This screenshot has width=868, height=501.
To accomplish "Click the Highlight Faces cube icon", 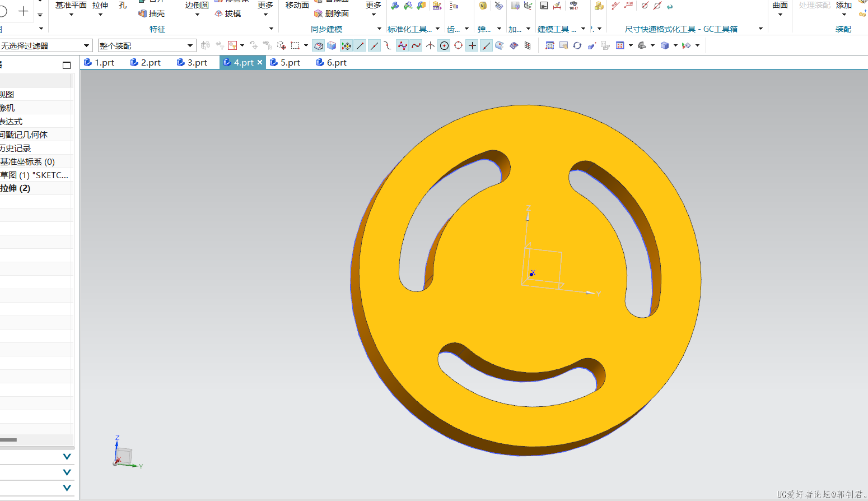I will tap(332, 45).
